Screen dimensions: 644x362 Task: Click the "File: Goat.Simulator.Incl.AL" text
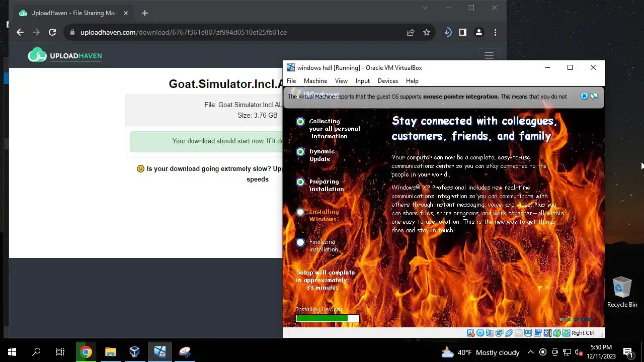244,105
